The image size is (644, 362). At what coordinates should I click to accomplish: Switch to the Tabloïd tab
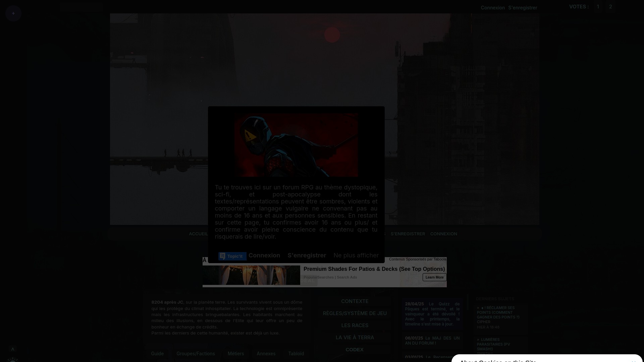(x=296, y=354)
